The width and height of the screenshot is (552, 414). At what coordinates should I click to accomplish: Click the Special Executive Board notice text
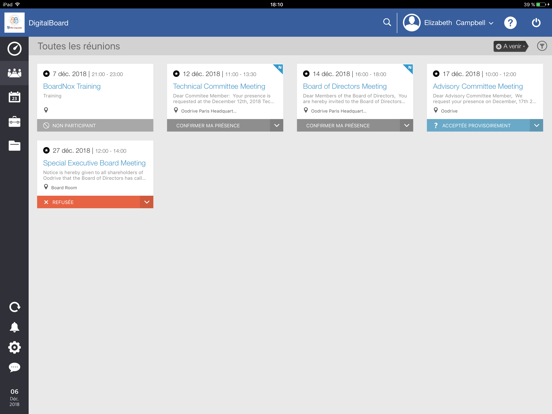point(94,175)
